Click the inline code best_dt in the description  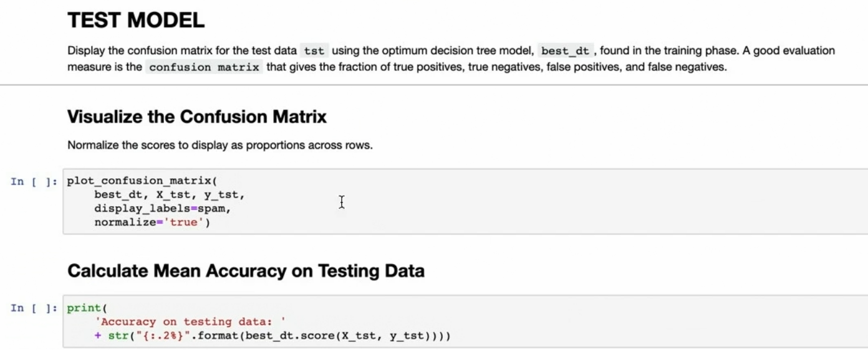tap(564, 51)
